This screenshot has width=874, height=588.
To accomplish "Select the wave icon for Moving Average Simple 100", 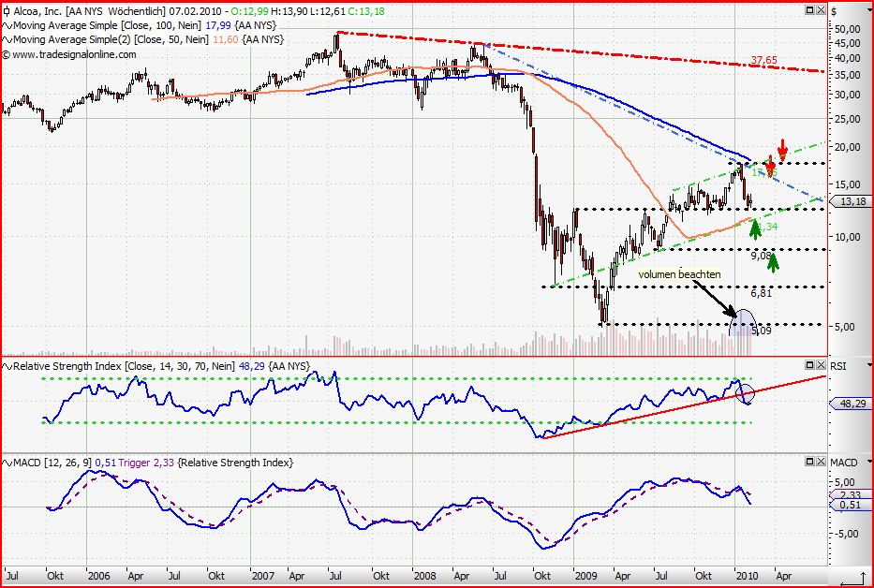I will (x=7, y=27).
